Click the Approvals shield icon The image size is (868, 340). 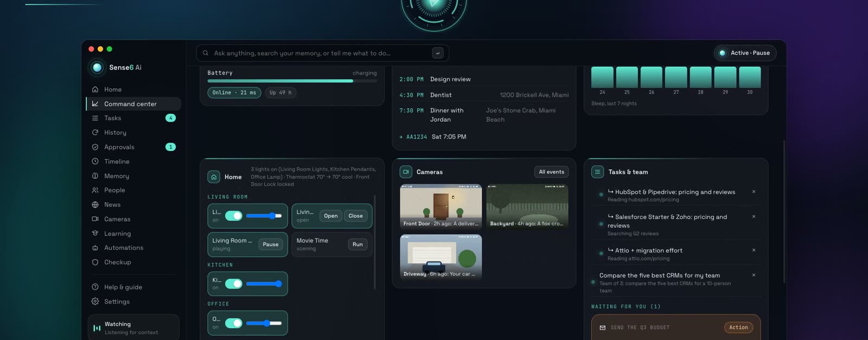click(x=95, y=147)
